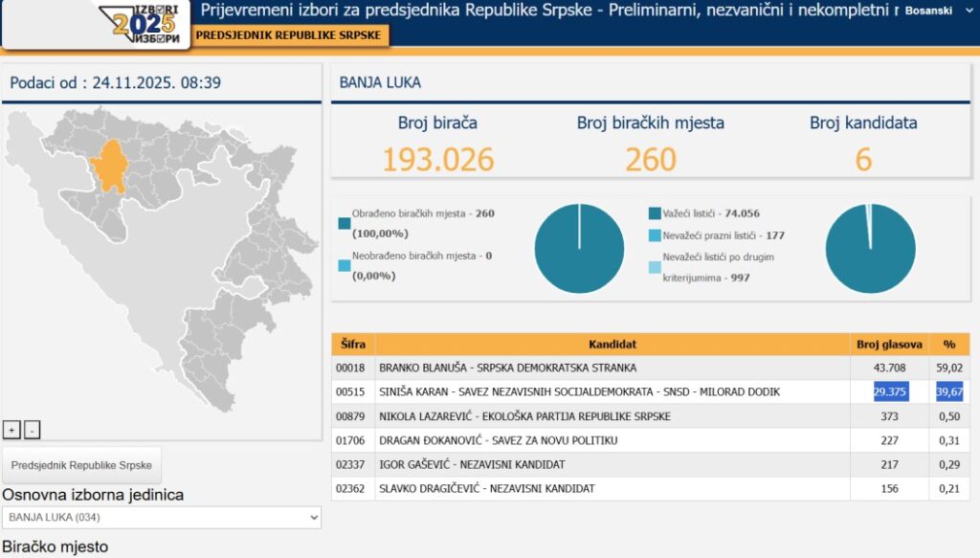
Task: Click the Kandidat column header
Action: tap(612, 345)
